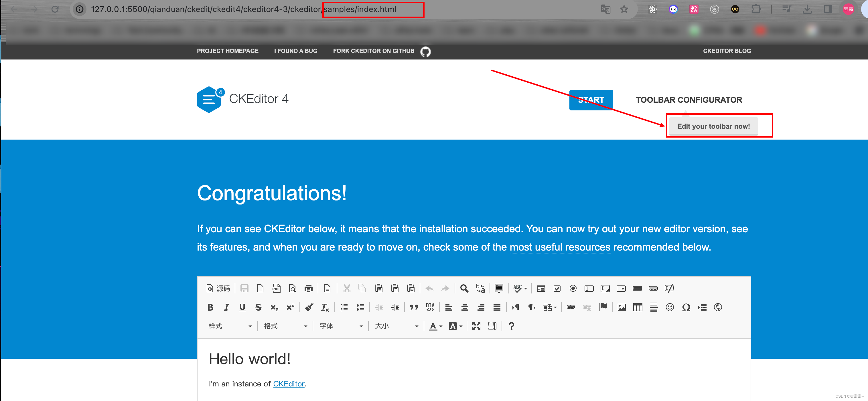Align text left
Screen dimensions: 868x401
(449, 307)
